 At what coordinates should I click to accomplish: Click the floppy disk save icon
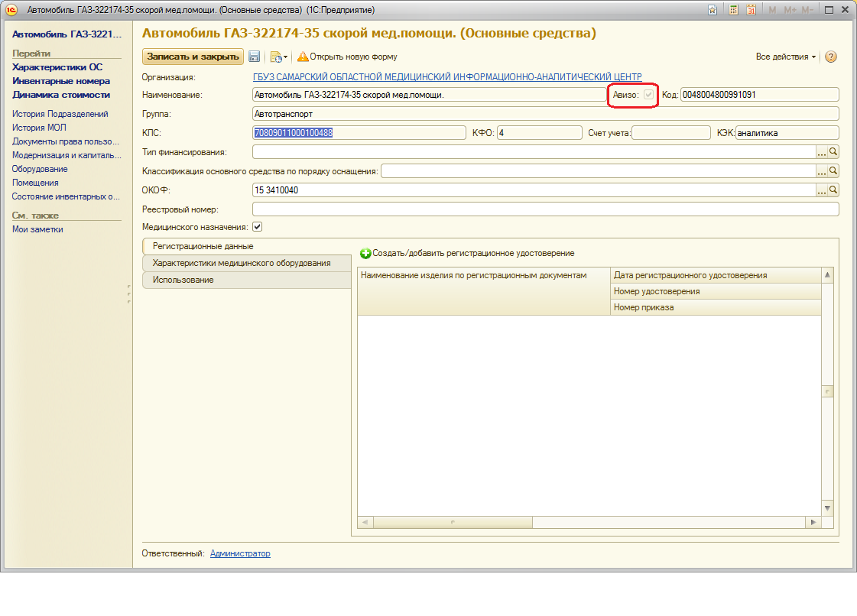(255, 57)
